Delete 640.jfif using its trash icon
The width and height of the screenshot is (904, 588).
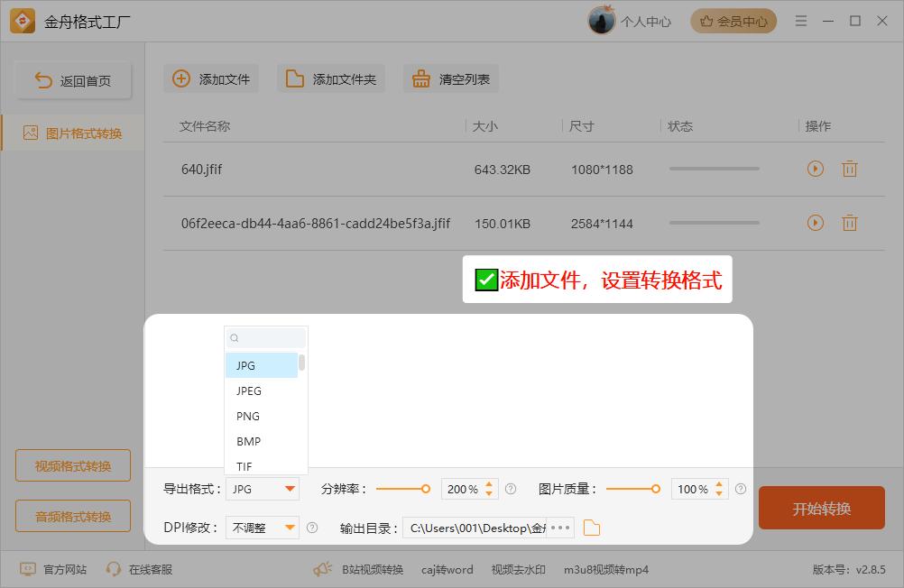[849, 169]
